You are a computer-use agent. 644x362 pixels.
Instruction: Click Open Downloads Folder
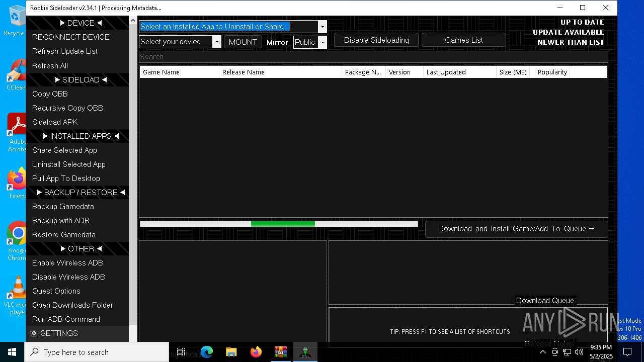coord(77,305)
